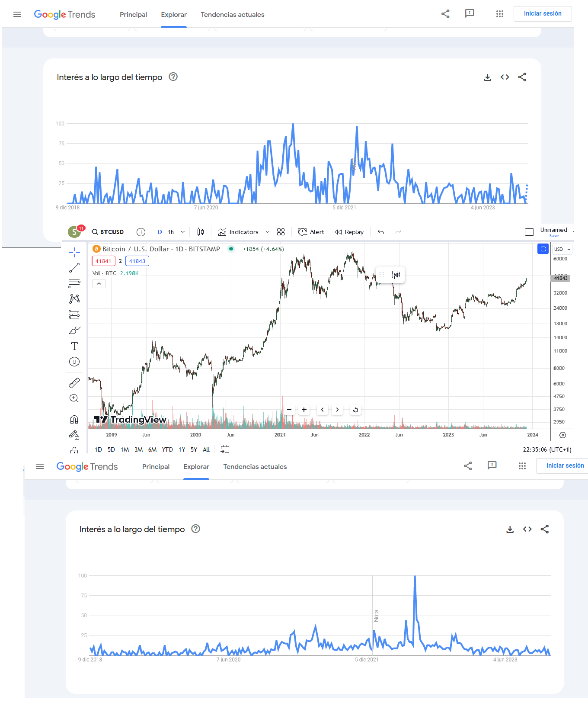This screenshot has width=588, height=706.
Task: Open the USD currency dropdown
Action: 562,249
